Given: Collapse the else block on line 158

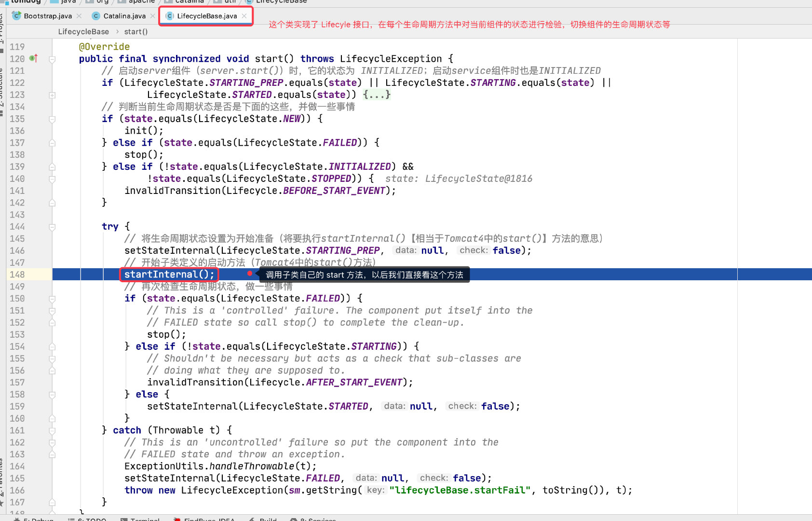Looking at the screenshot, I should pyautogui.click(x=52, y=395).
